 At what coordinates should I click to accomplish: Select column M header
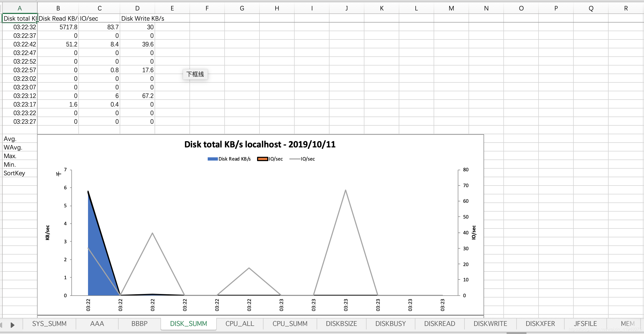click(451, 8)
